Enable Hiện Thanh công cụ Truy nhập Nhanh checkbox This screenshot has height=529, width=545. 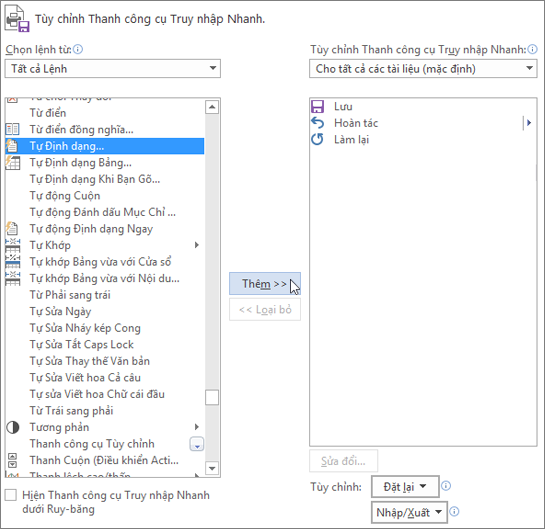(x=11, y=495)
